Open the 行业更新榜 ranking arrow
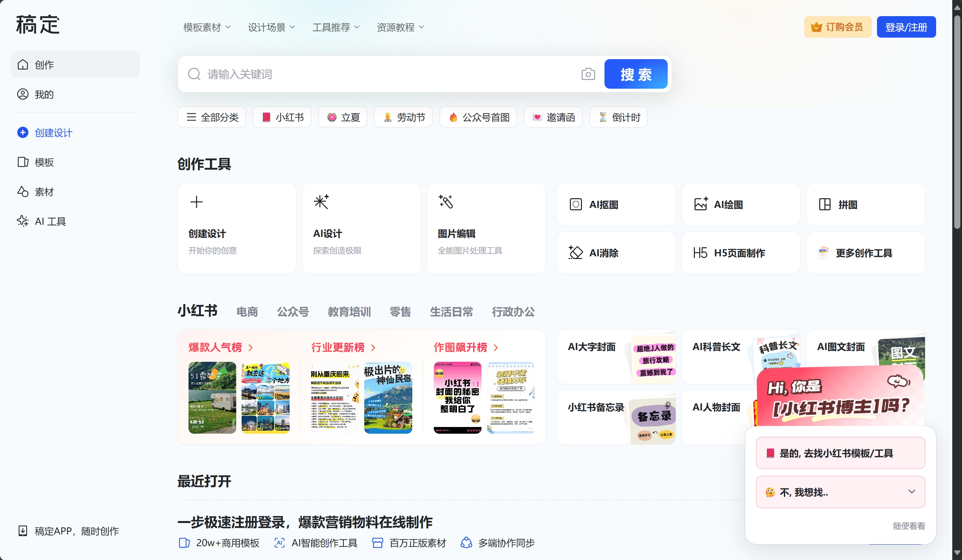The width and height of the screenshot is (962, 560). point(373,347)
